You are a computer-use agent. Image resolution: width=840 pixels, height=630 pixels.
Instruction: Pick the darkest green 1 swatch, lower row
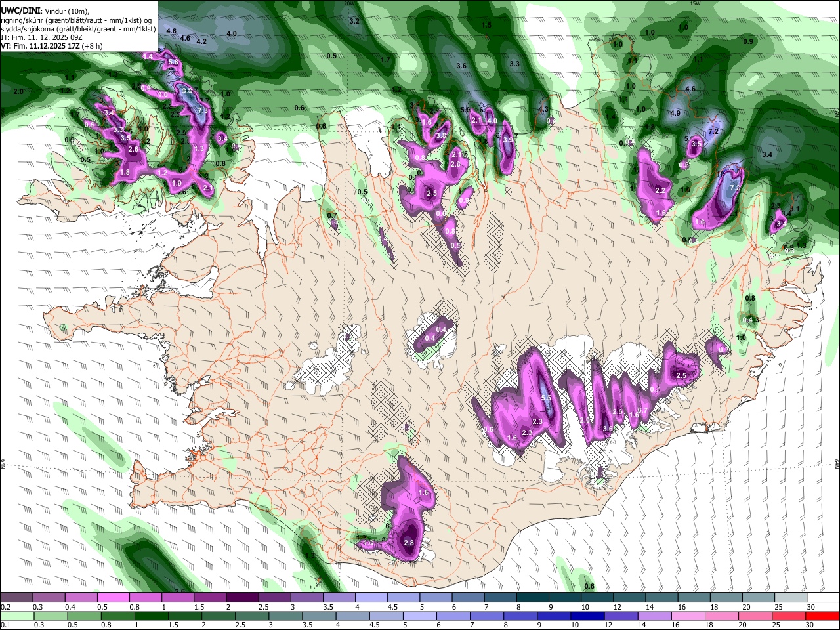pos(151,616)
